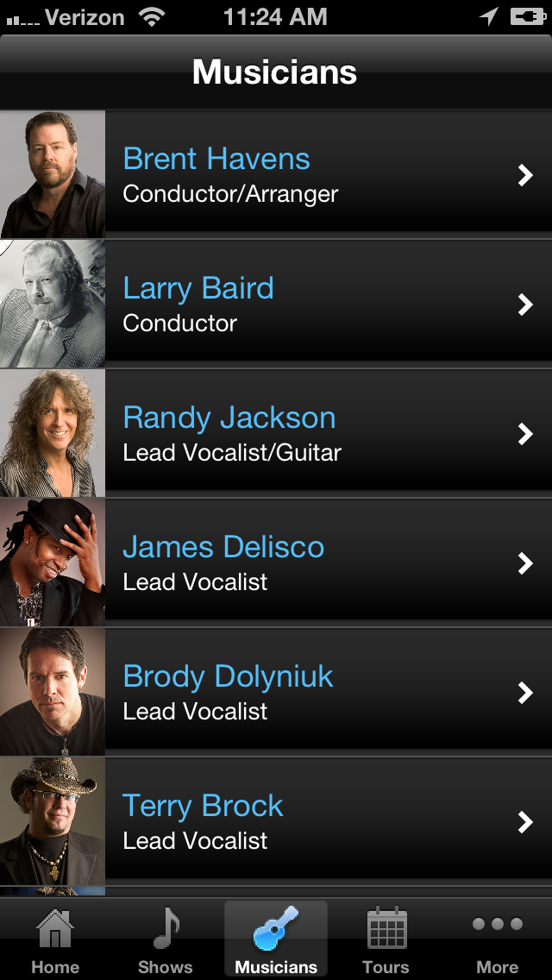Tap the Wi-Fi signal icon
Screen dimensions: 552x980
click(x=153, y=16)
